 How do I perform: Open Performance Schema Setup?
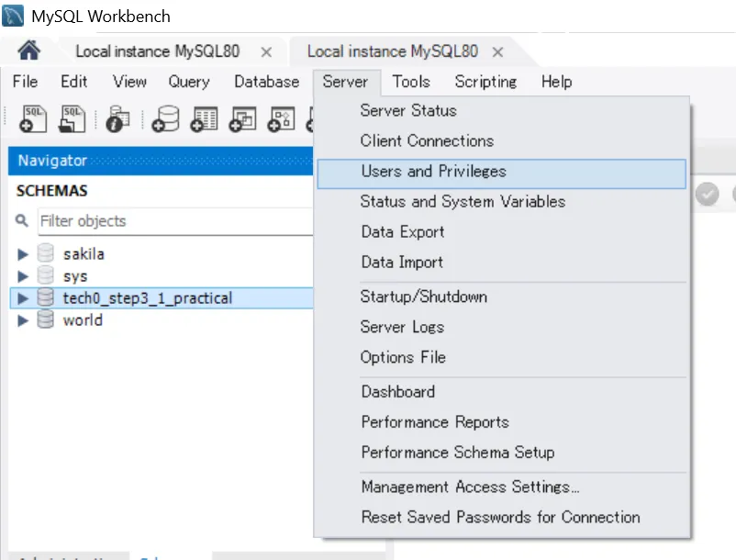pyautogui.click(x=502, y=453)
